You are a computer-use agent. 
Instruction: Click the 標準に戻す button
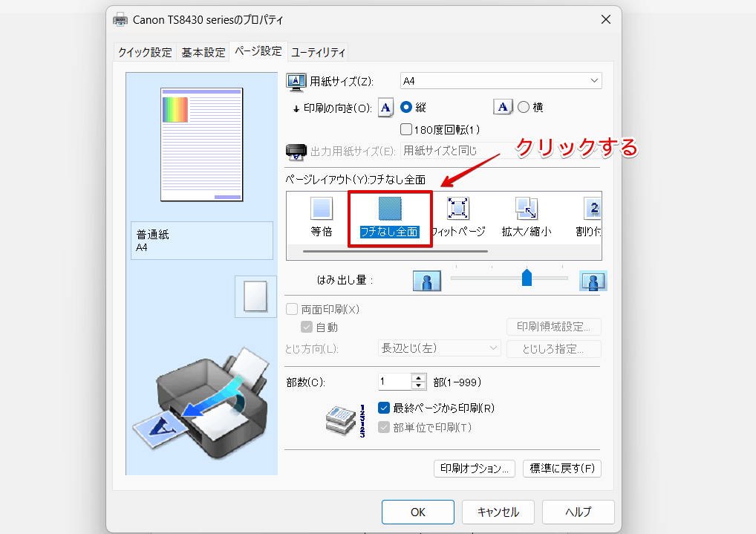(562, 469)
